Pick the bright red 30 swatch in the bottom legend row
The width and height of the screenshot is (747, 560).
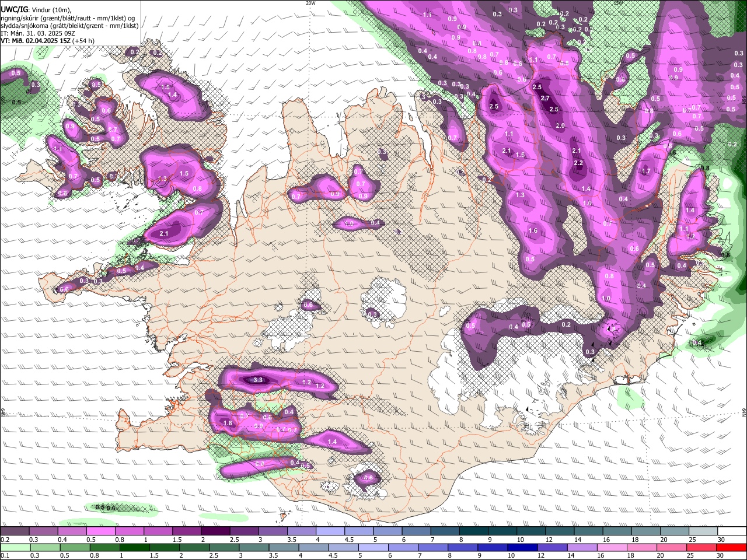click(x=731, y=547)
